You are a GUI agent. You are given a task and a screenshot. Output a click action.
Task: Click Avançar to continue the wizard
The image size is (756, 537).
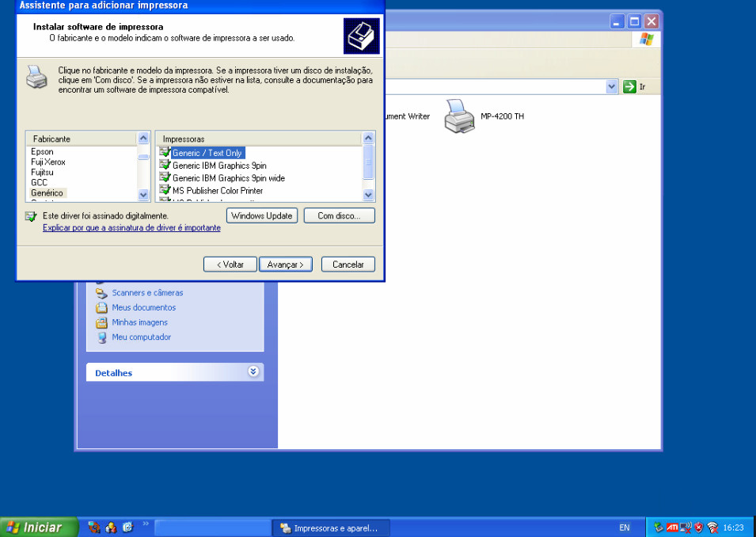(286, 265)
